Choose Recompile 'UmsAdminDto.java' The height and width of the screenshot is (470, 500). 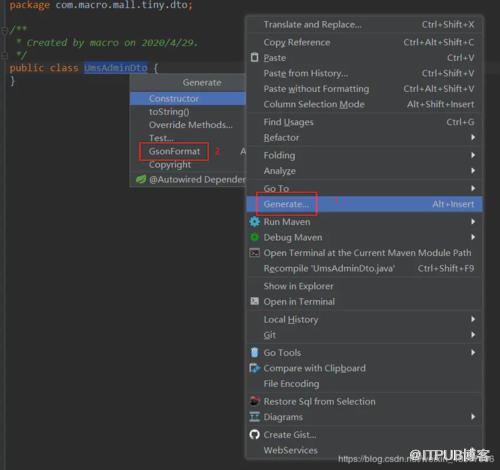click(364, 268)
